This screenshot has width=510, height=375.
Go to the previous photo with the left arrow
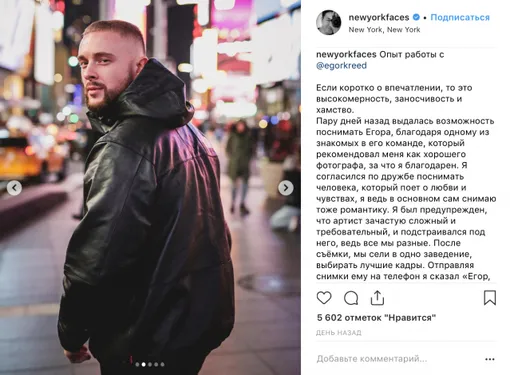click(x=14, y=188)
